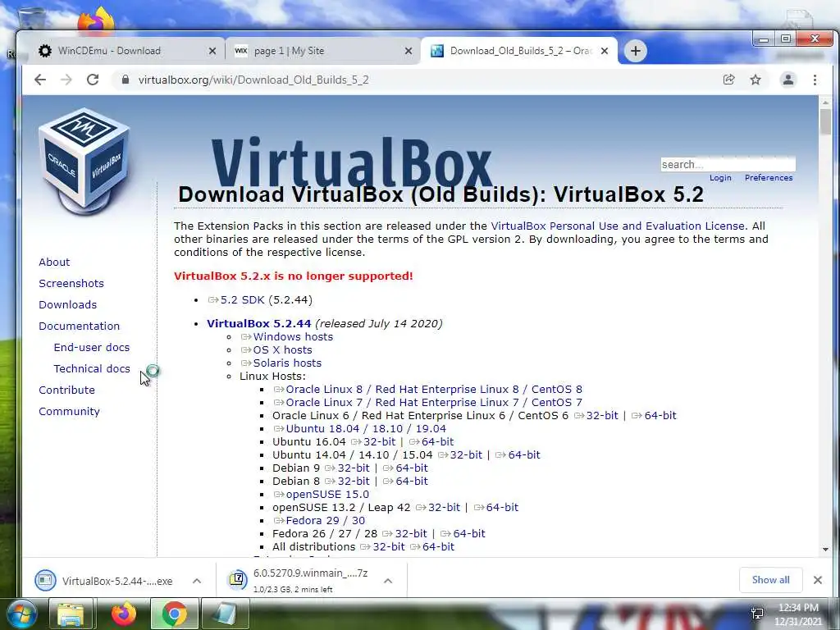Screen dimensions: 840x630
Task: Go back using the browser back arrow
Action: (40, 80)
